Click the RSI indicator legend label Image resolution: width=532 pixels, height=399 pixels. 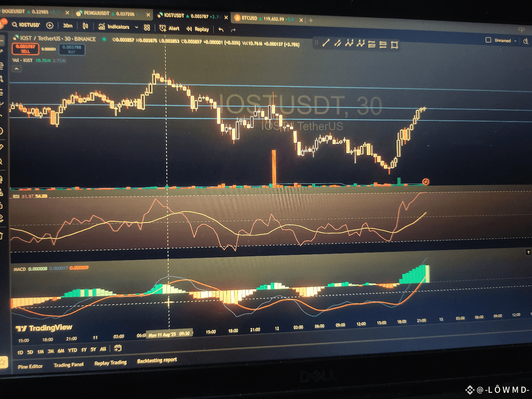[16, 196]
